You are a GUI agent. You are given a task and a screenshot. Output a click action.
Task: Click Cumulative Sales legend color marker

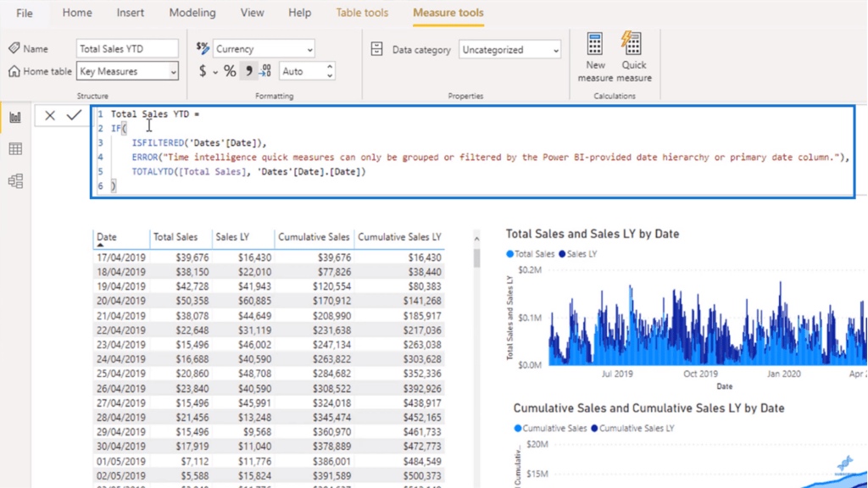(x=518, y=428)
